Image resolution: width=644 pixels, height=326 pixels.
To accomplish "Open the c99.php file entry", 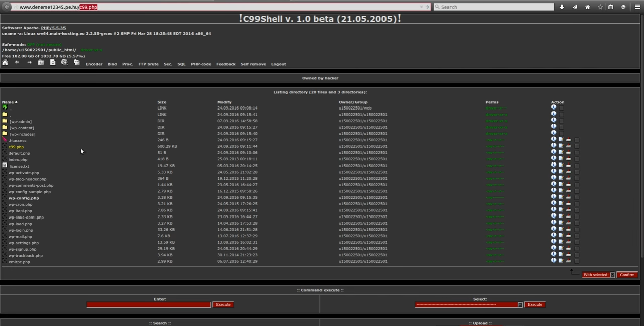I will click(x=16, y=147).
